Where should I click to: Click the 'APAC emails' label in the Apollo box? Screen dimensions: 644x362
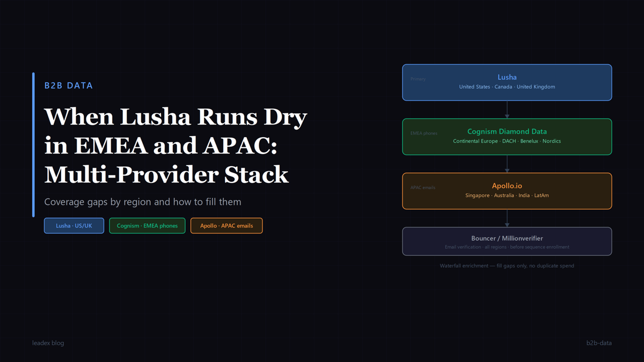point(423,188)
